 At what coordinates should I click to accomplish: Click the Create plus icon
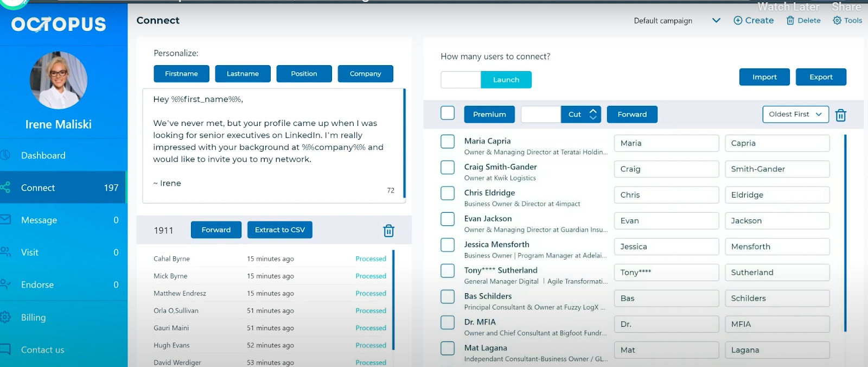(x=738, y=21)
